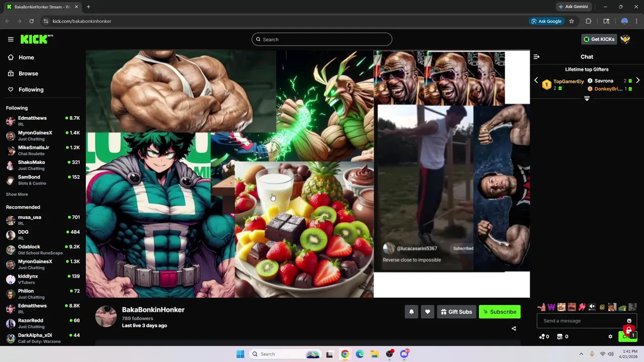Open Chrome extensions puzzle icon
Screen dimensions: 644x362
point(588,21)
